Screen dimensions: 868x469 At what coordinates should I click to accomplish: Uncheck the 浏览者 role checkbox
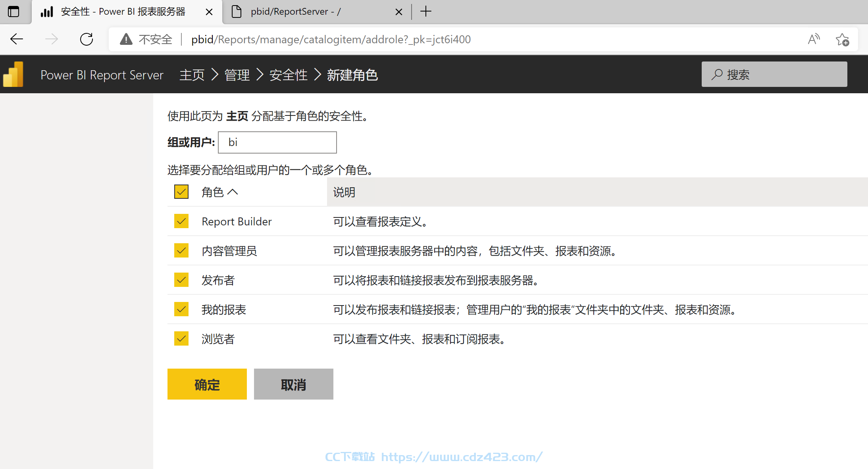click(x=181, y=338)
